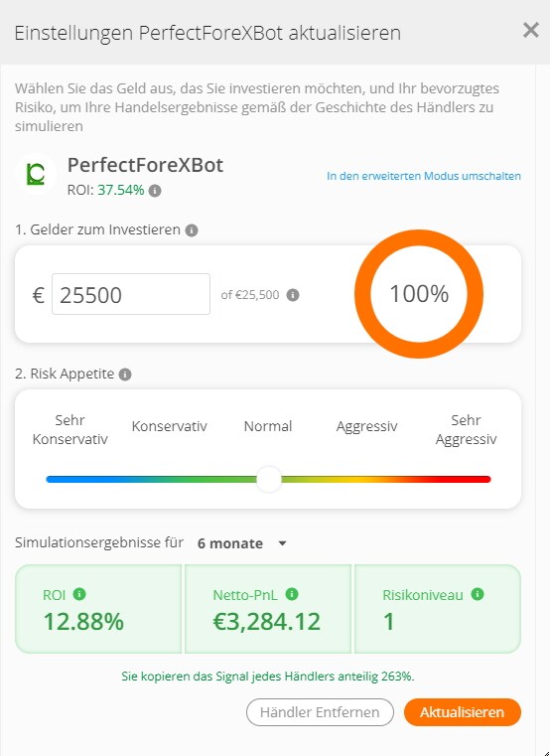Screen dimensions: 550x756
Task: Click green info icon in ROI result card
Action: tap(79, 594)
